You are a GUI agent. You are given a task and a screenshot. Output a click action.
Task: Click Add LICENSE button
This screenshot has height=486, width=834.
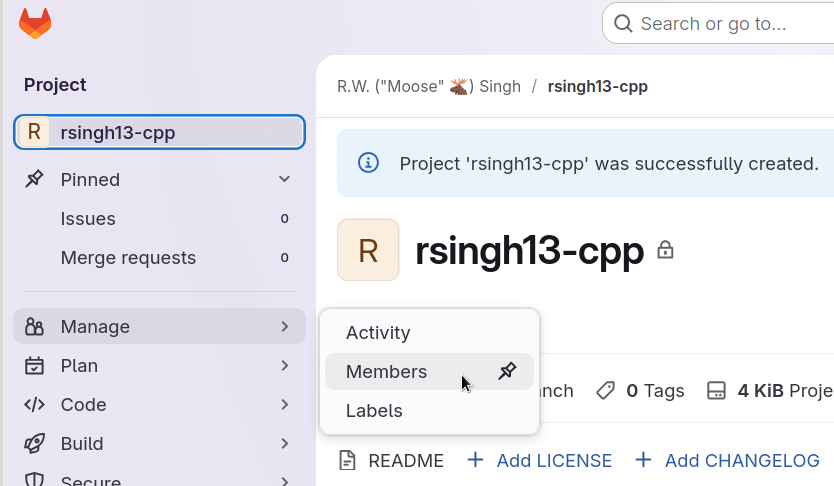(x=539, y=460)
